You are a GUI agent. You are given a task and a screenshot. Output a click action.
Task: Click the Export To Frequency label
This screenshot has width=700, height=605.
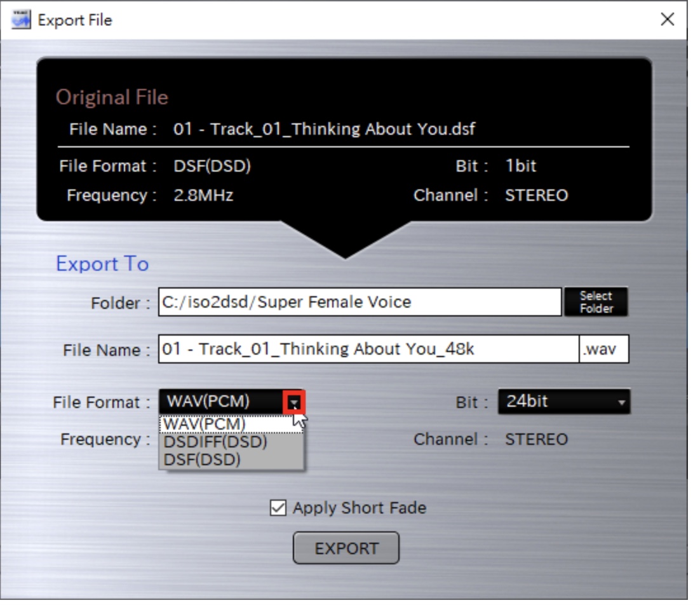(105, 440)
